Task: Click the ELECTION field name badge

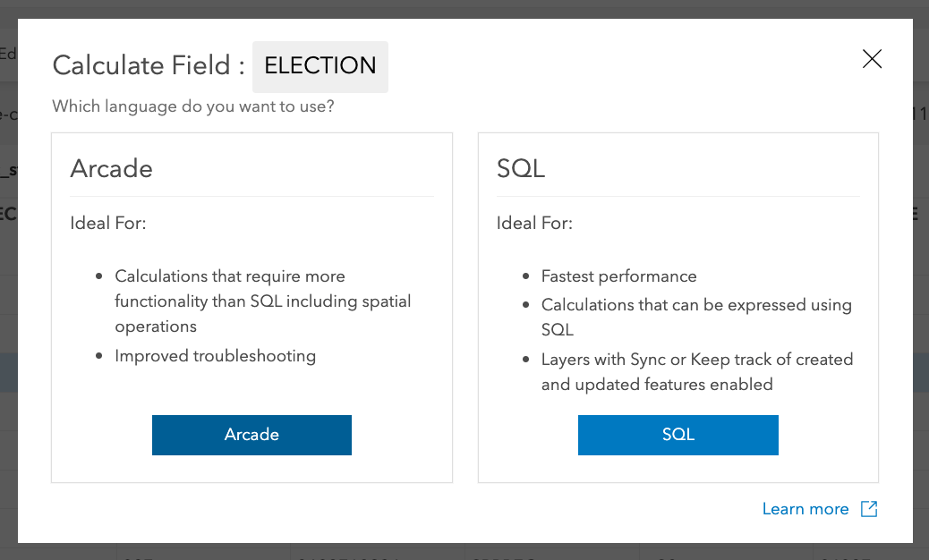Action: [x=320, y=66]
